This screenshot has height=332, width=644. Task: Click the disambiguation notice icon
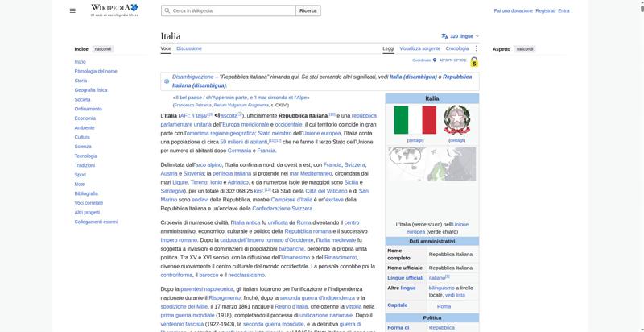pyautogui.click(x=167, y=81)
